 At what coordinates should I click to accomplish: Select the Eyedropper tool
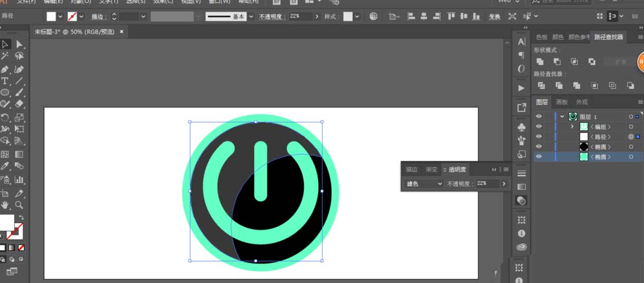point(5,166)
